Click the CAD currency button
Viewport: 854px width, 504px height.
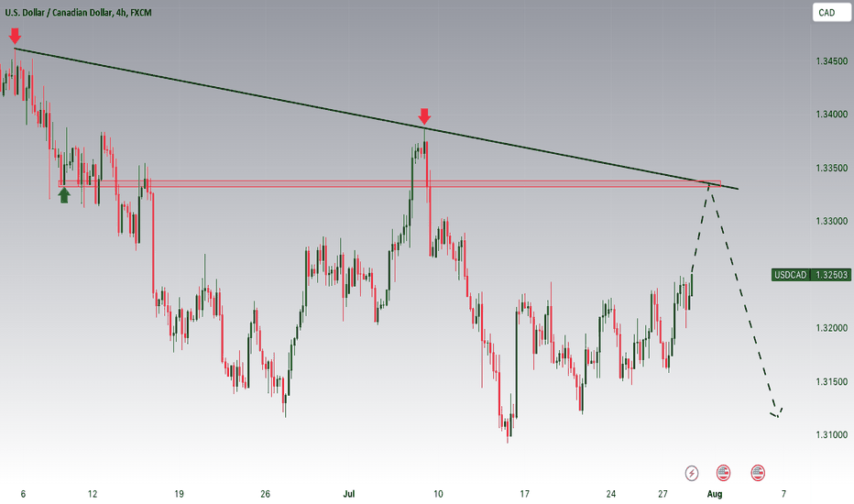click(830, 13)
